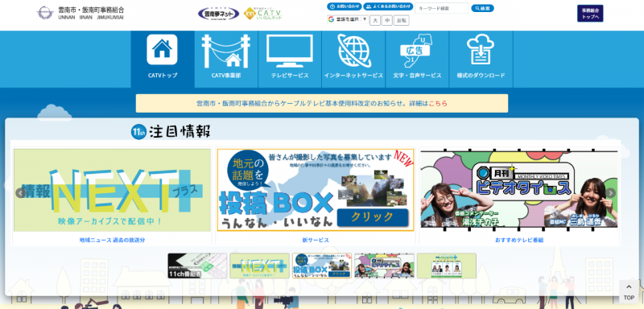Click the 雲南市・飯南町事務組合 logo
The height and width of the screenshot is (309, 644).
(80, 12)
